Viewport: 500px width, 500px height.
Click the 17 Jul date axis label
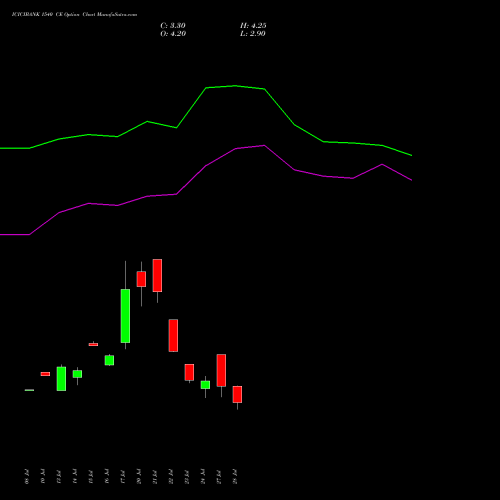point(123,476)
